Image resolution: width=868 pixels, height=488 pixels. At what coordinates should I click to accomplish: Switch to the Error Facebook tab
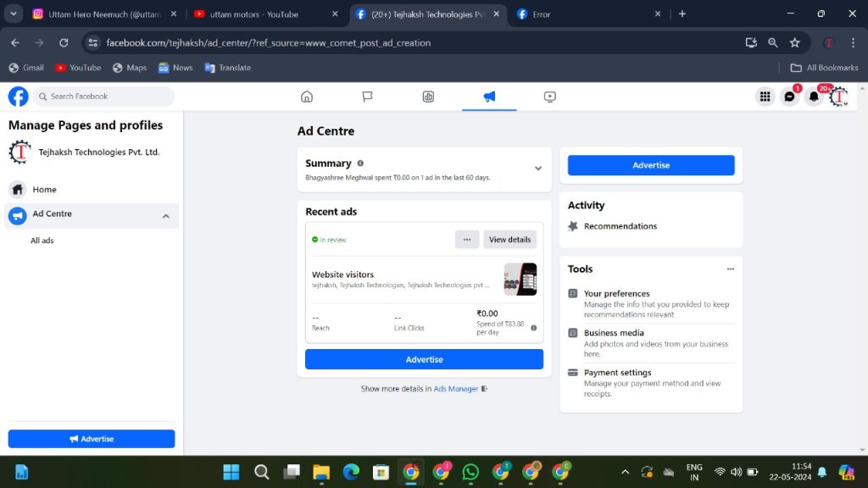pyautogui.click(x=589, y=14)
